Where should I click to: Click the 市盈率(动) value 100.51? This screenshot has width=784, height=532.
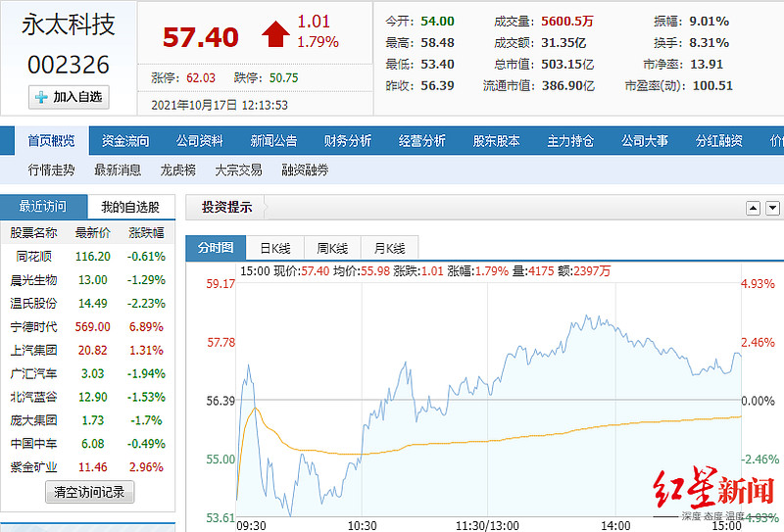712,86
